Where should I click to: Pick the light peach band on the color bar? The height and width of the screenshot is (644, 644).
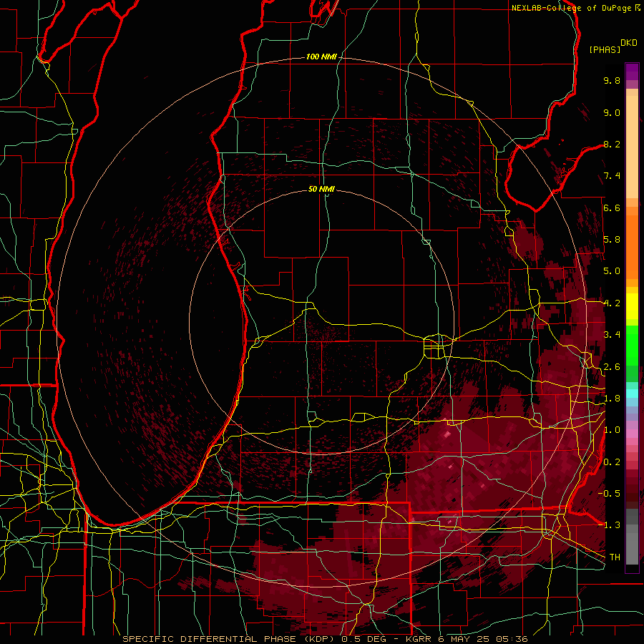tap(632, 148)
